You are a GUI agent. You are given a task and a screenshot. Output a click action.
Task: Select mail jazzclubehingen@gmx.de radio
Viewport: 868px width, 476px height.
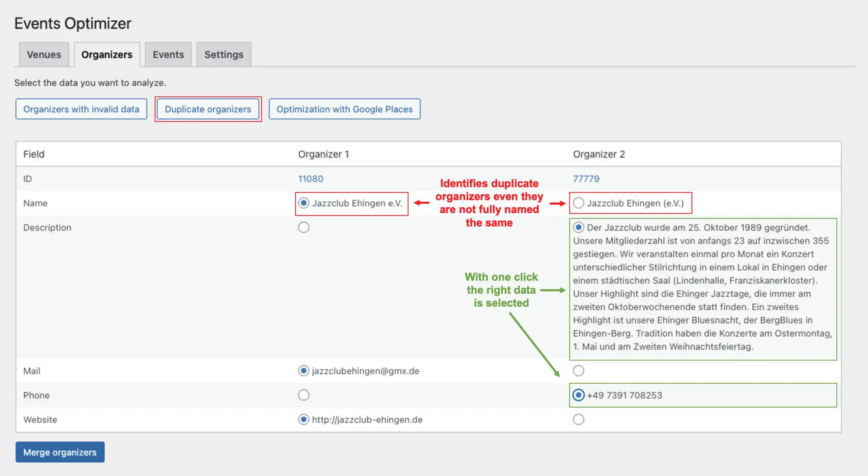(304, 371)
